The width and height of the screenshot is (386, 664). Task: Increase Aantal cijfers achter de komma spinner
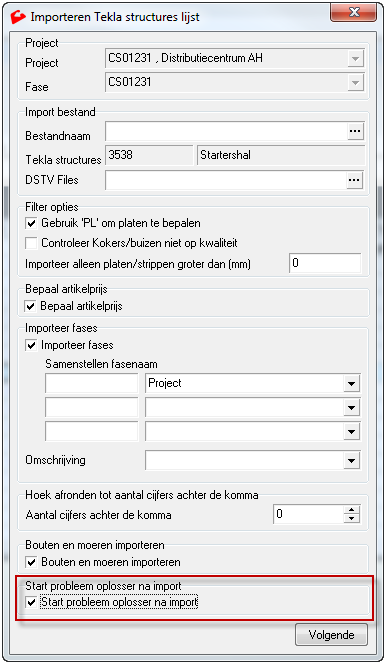coord(351,509)
